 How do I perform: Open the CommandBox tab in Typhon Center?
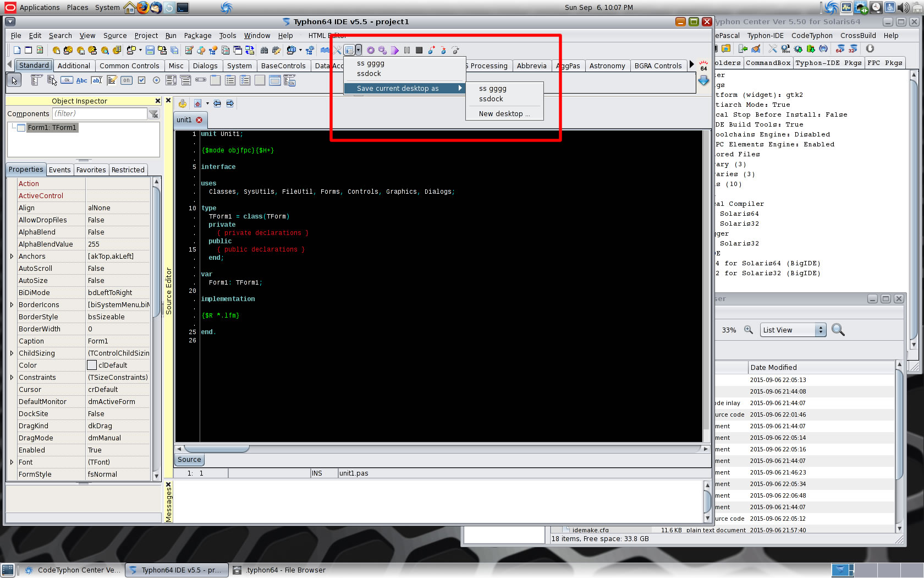coord(768,63)
